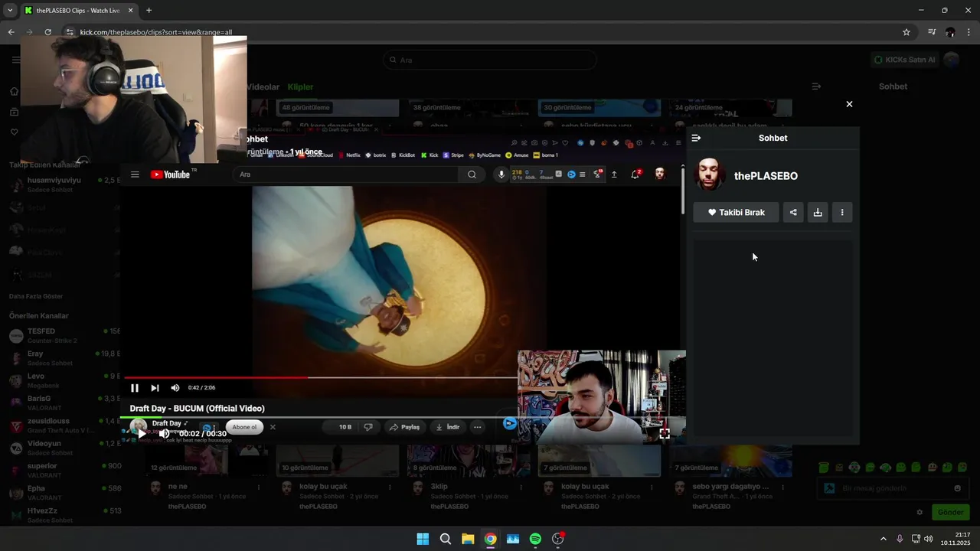The image size is (980, 551).
Task: Reload the page in Chrome
Action: coord(47,32)
